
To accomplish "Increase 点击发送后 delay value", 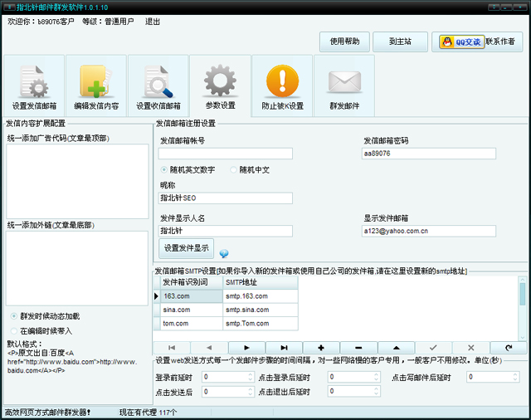I will (251, 389).
